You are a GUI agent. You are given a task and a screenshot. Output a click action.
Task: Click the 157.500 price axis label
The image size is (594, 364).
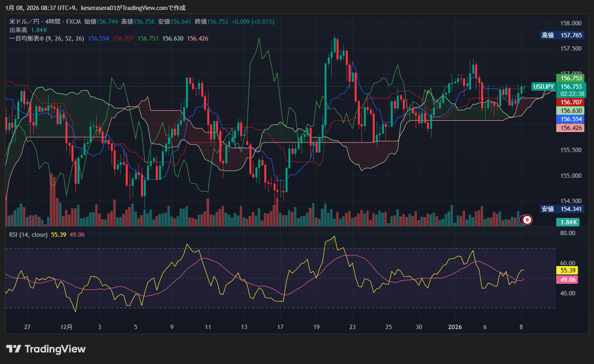(x=571, y=48)
